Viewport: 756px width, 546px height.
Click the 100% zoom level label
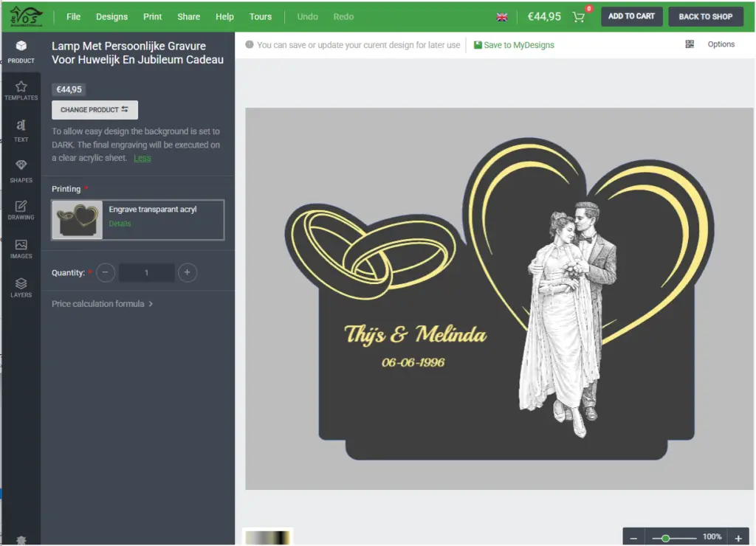712,537
